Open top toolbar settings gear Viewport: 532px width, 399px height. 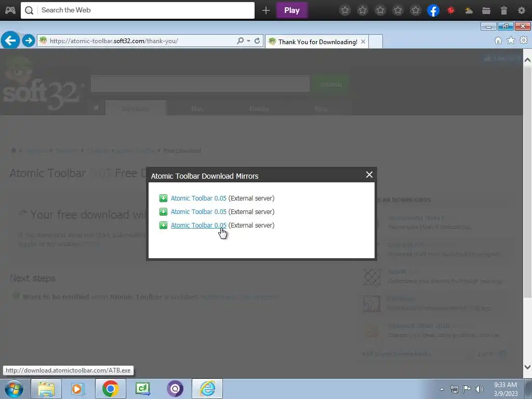click(522, 10)
